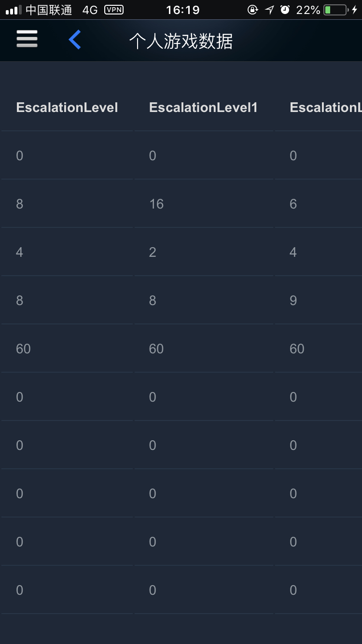
Task: Tap the alarm clock status icon
Action: tap(285, 10)
